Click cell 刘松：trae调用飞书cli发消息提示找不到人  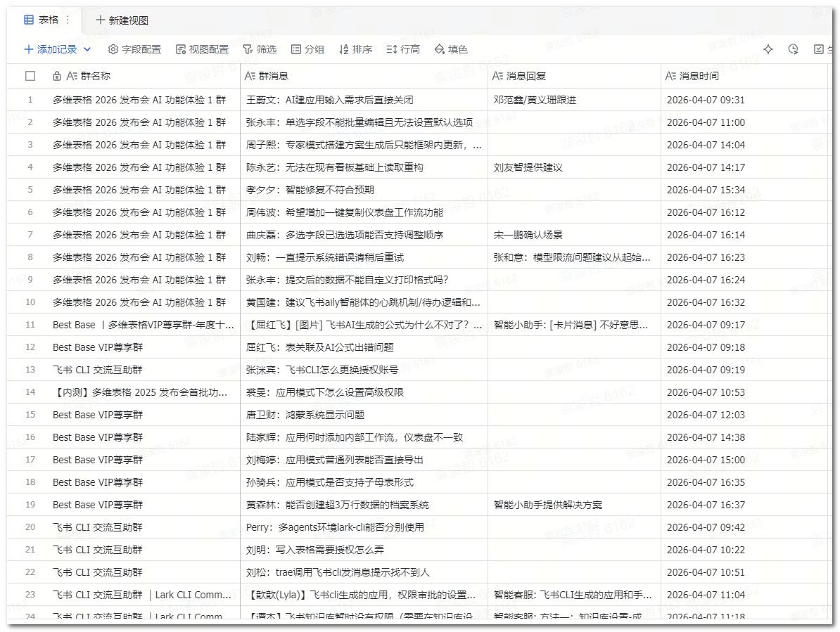click(x=364, y=572)
